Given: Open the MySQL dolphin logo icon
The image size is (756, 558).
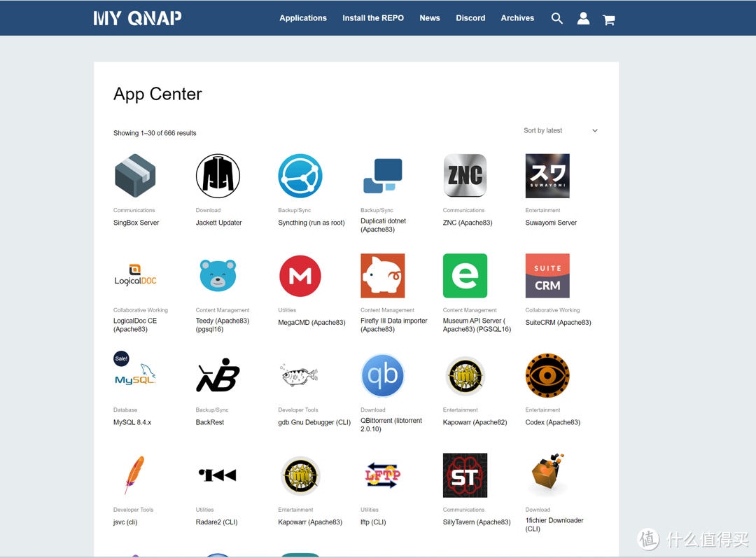Looking at the screenshot, I should [136, 376].
